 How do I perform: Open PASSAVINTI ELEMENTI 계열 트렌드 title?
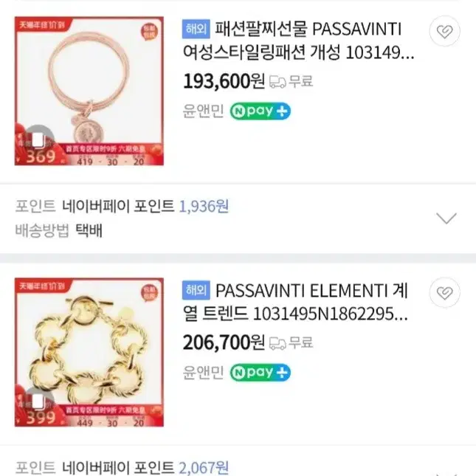click(295, 303)
